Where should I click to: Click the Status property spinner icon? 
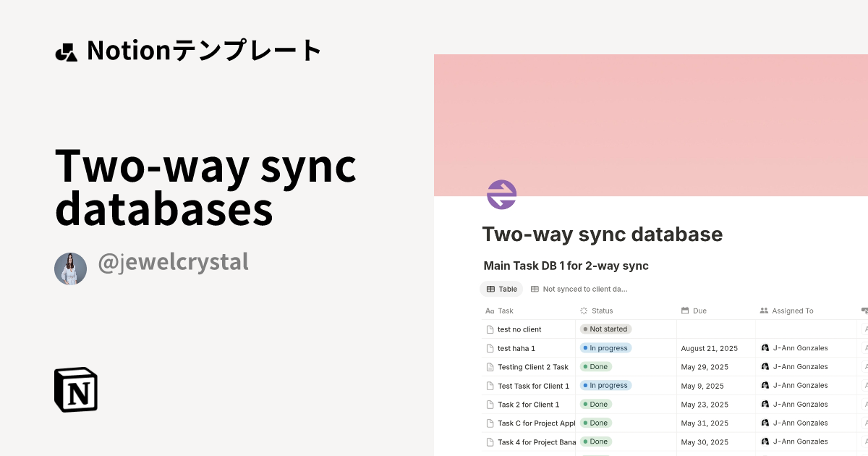click(x=583, y=311)
